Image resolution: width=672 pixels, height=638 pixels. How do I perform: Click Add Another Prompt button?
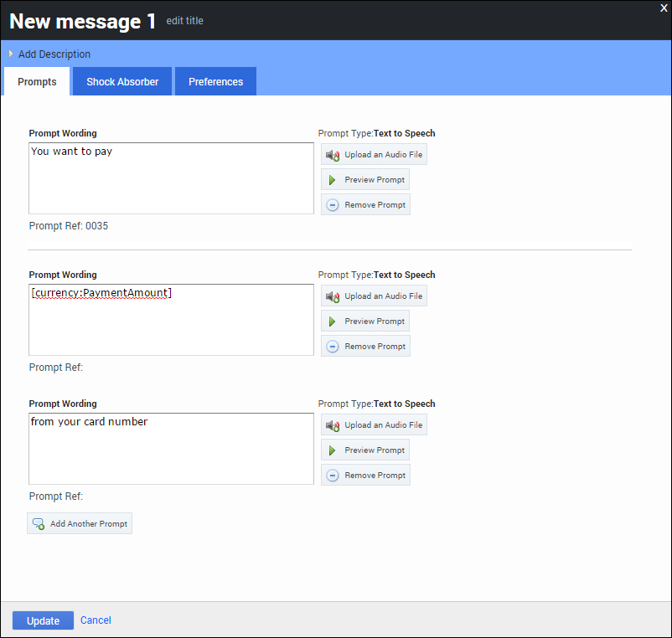(80, 523)
